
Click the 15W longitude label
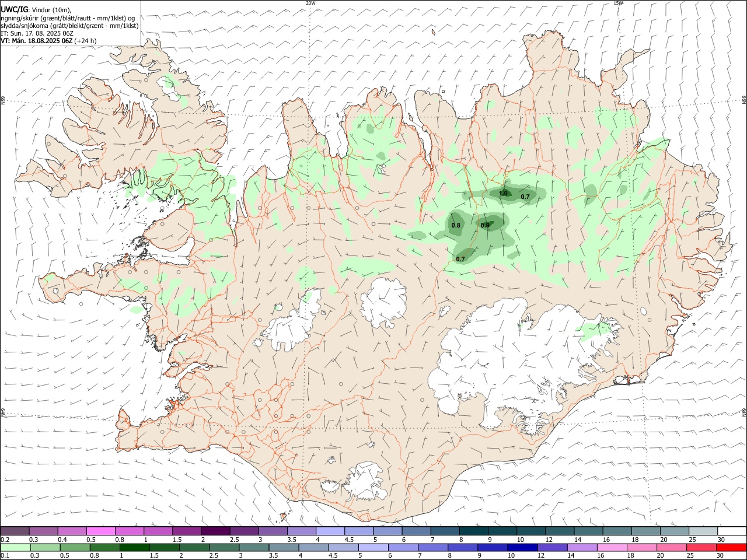pos(618,3)
